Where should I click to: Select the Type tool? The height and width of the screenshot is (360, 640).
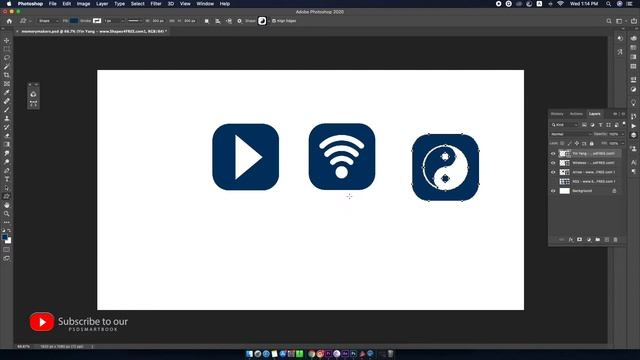tap(7, 179)
